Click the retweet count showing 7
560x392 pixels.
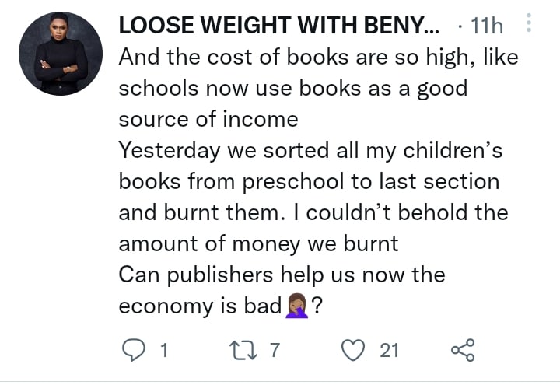point(273,351)
